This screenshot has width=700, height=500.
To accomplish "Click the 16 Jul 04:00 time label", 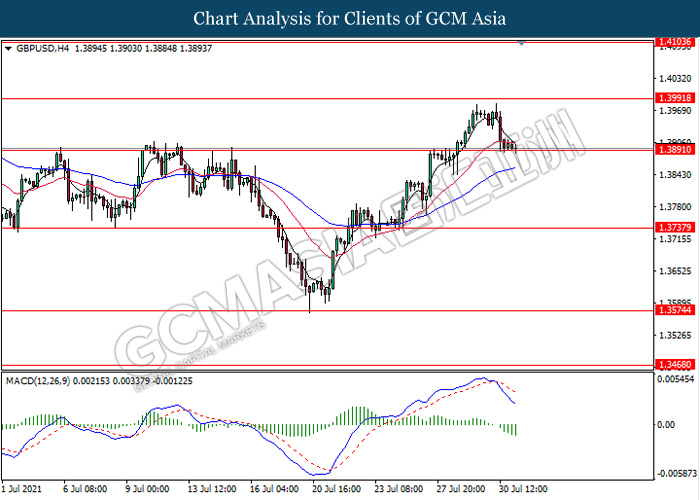I will coord(274,489).
